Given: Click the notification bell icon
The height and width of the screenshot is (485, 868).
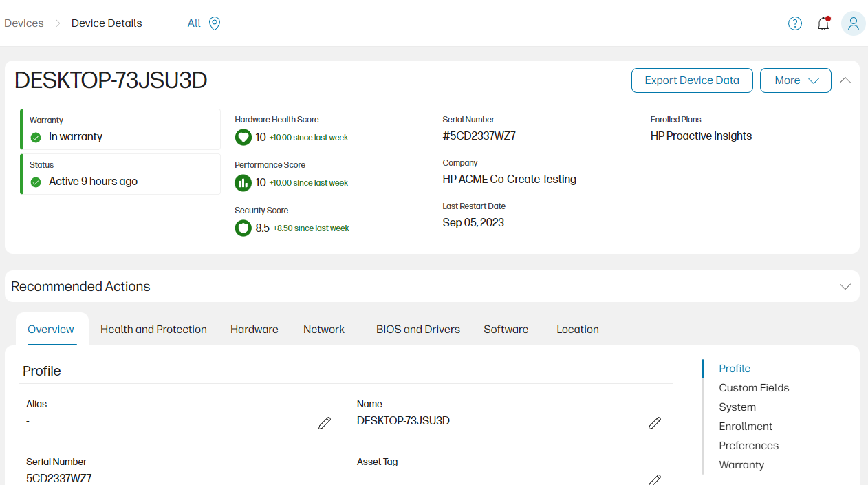Looking at the screenshot, I should (x=823, y=23).
